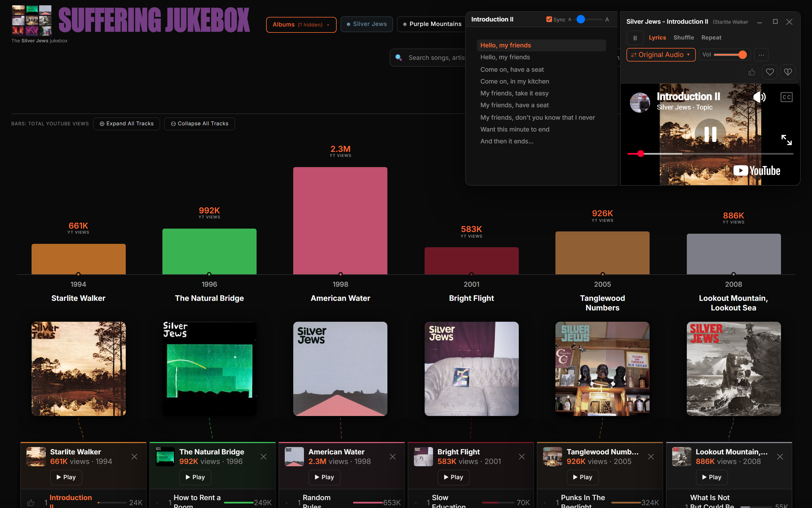Click the Tanglewood Numbers album cover
This screenshot has height=508, width=812.
click(602, 369)
